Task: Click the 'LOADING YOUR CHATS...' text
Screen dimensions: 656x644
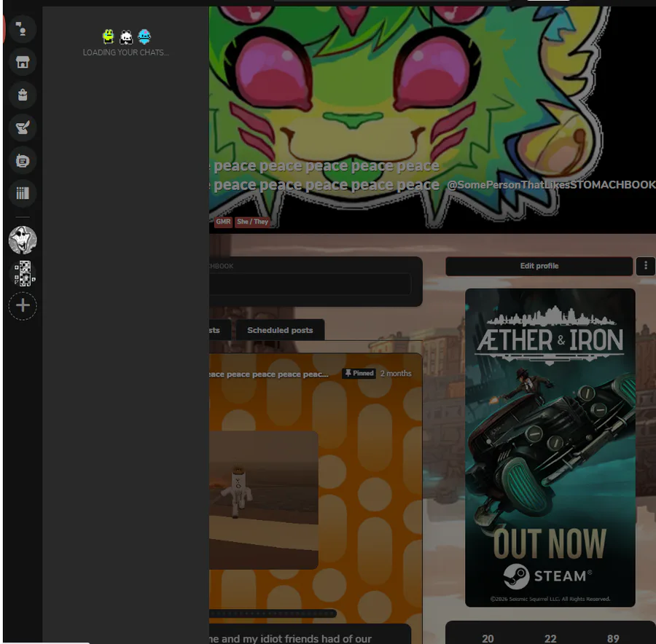Action: point(125,52)
